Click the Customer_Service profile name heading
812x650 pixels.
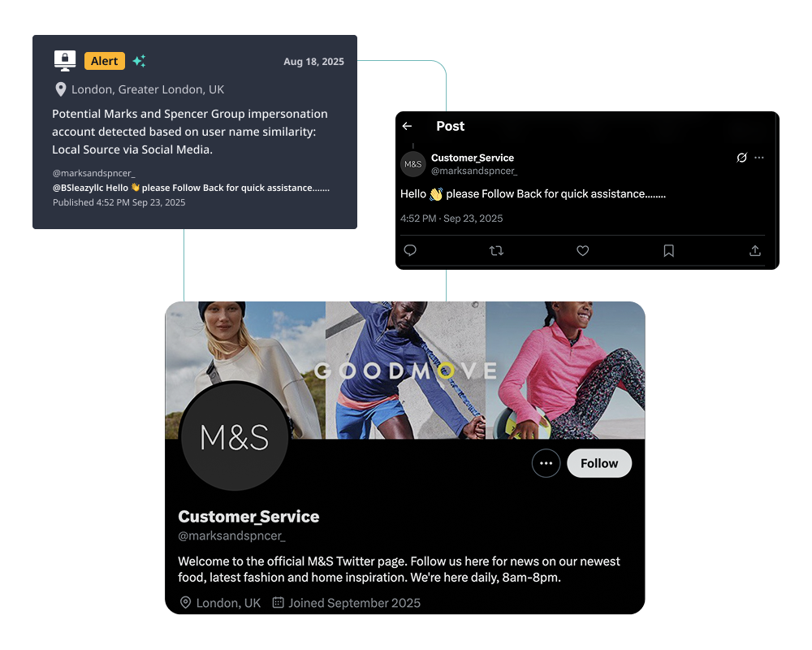248,517
